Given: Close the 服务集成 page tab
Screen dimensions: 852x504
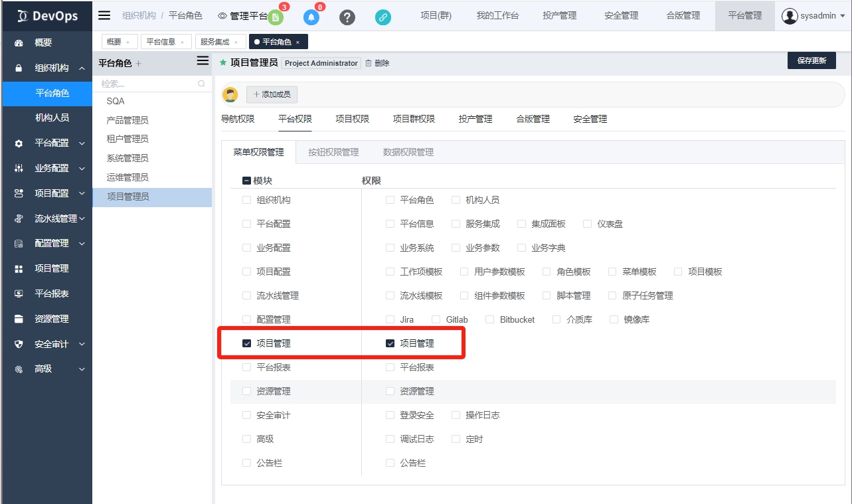Looking at the screenshot, I should click(x=236, y=42).
